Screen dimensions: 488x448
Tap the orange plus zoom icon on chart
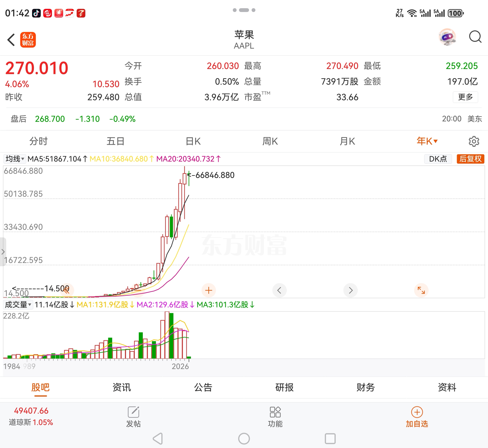click(x=208, y=290)
